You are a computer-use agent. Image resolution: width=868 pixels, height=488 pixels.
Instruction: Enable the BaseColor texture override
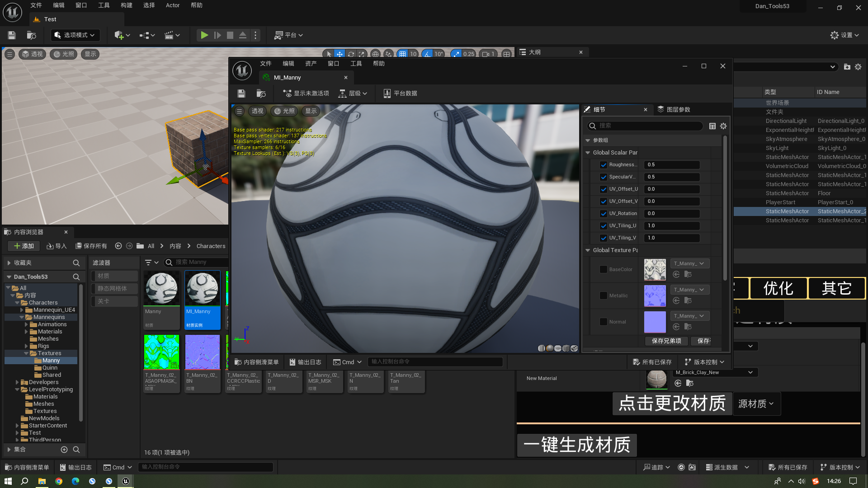pyautogui.click(x=604, y=270)
